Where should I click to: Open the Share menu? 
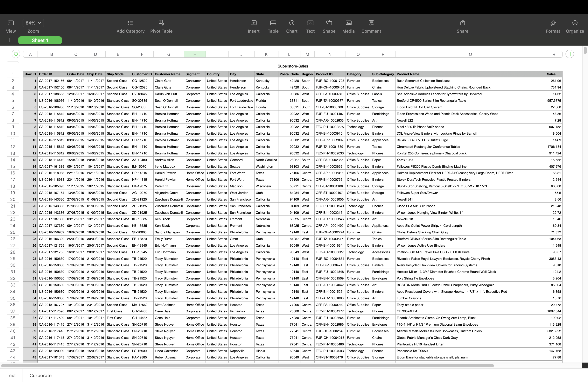tap(463, 26)
